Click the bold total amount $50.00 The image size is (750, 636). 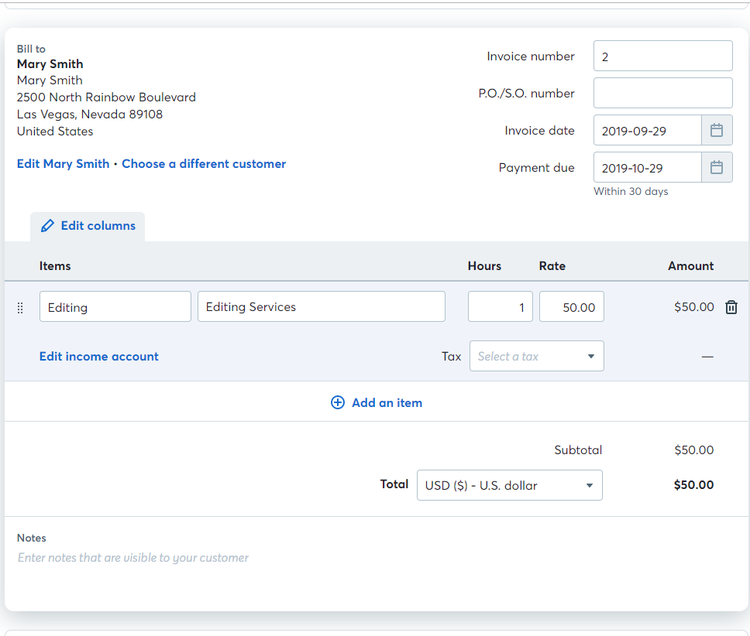[694, 485]
